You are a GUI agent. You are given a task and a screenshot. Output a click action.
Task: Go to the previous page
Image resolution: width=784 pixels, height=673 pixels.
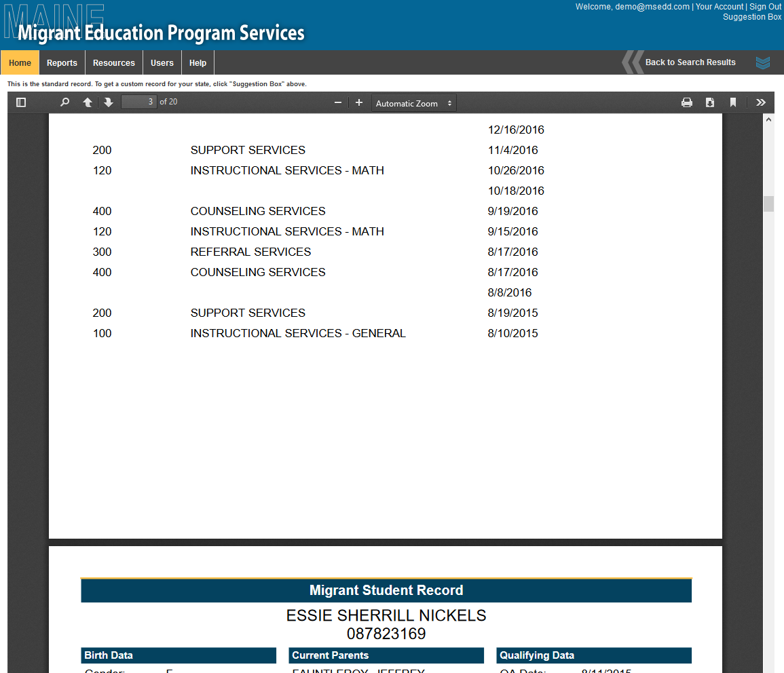click(x=88, y=102)
